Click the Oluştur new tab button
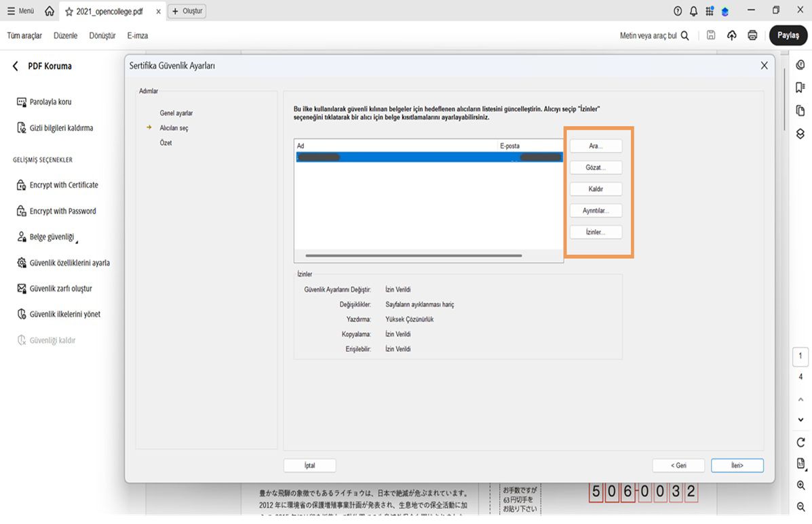This screenshot has width=812, height=524. click(x=187, y=11)
